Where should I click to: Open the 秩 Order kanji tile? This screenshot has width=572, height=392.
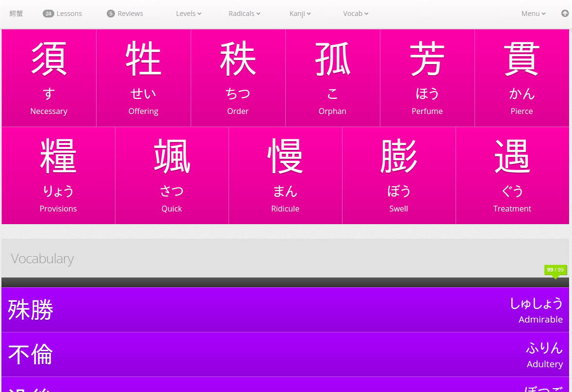[238, 78]
